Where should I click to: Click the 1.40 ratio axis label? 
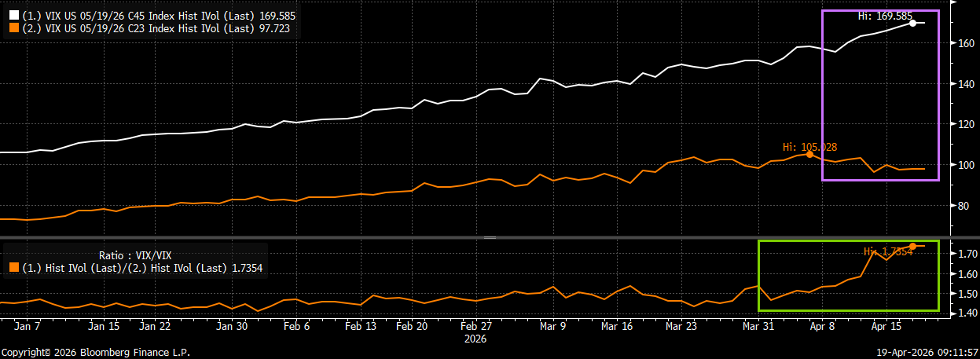click(x=967, y=313)
